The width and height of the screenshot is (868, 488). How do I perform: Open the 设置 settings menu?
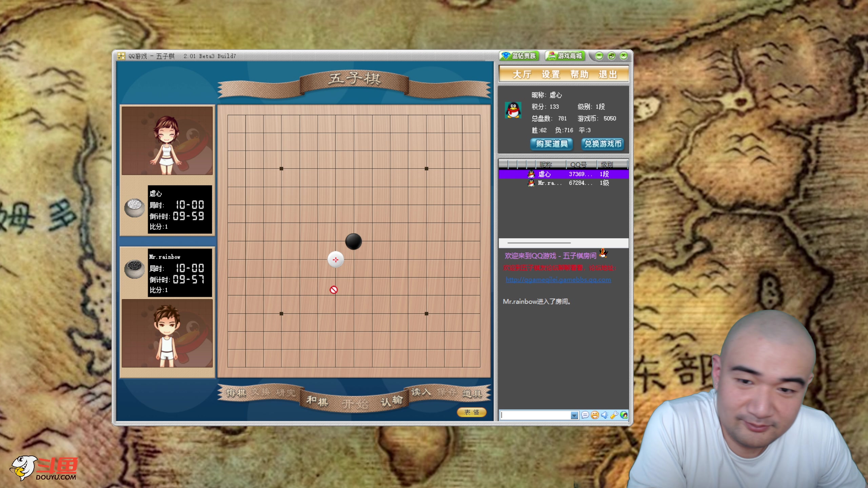click(x=551, y=75)
